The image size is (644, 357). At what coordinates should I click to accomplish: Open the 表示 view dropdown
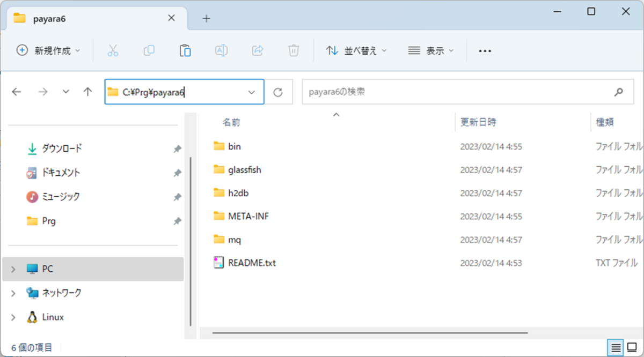pyautogui.click(x=431, y=50)
